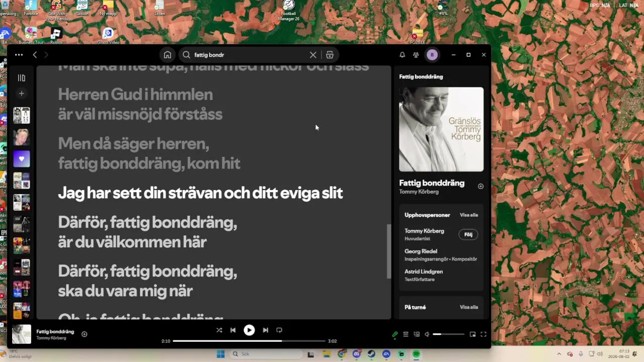This screenshot has height=362, width=644.
Task: Click the taskbar search box "Sök"
Action: coord(265,354)
